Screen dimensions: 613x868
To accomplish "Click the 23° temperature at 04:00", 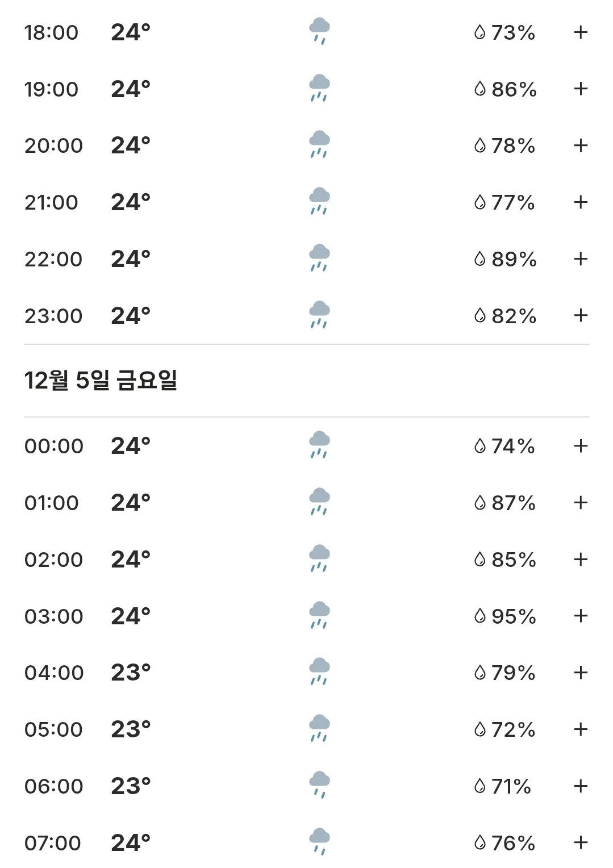I will tap(131, 673).
